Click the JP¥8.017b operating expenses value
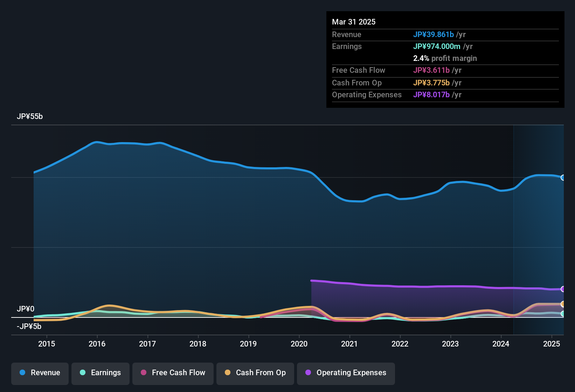 (431, 94)
